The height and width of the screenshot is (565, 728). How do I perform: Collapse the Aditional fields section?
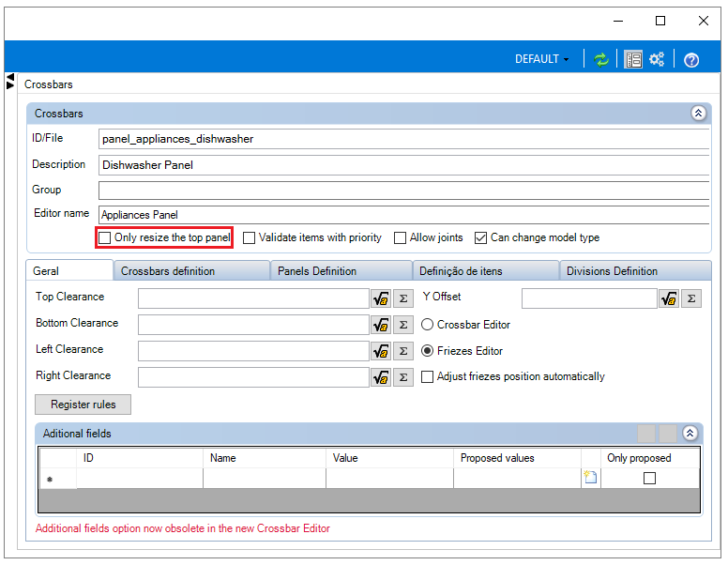[x=690, y=434]
